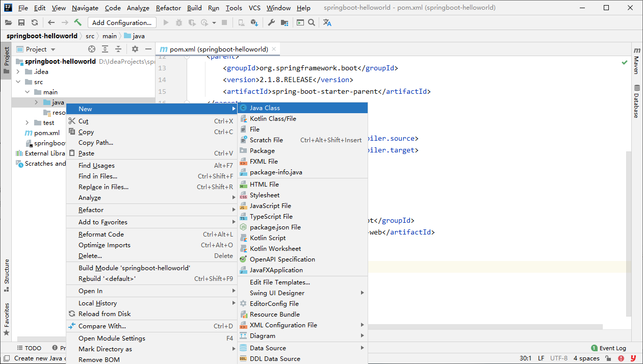Click Save All disk icon in toolbar
The width and height of the screenshot is (643, 364).
[21, 22]
